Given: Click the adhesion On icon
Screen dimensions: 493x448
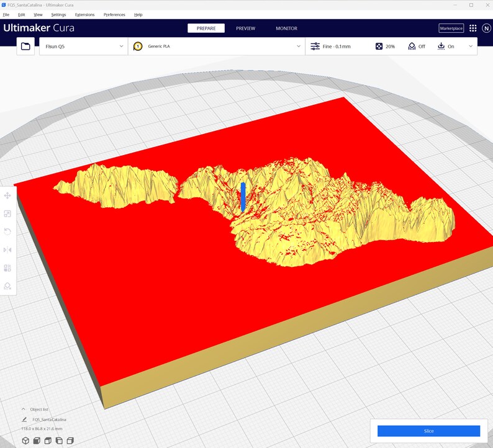Looking at the screenshot, I should (441, 47).
